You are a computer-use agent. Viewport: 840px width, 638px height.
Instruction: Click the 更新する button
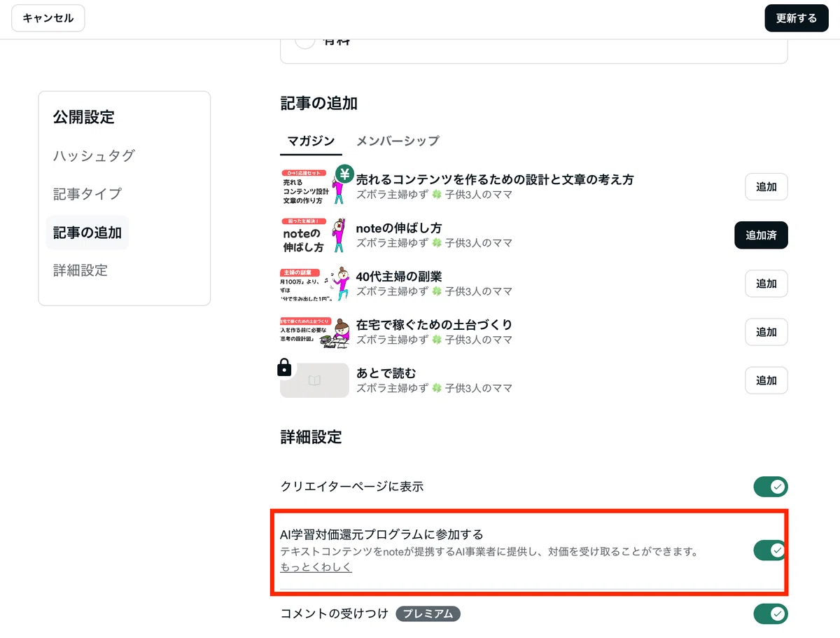click(797, 18)
